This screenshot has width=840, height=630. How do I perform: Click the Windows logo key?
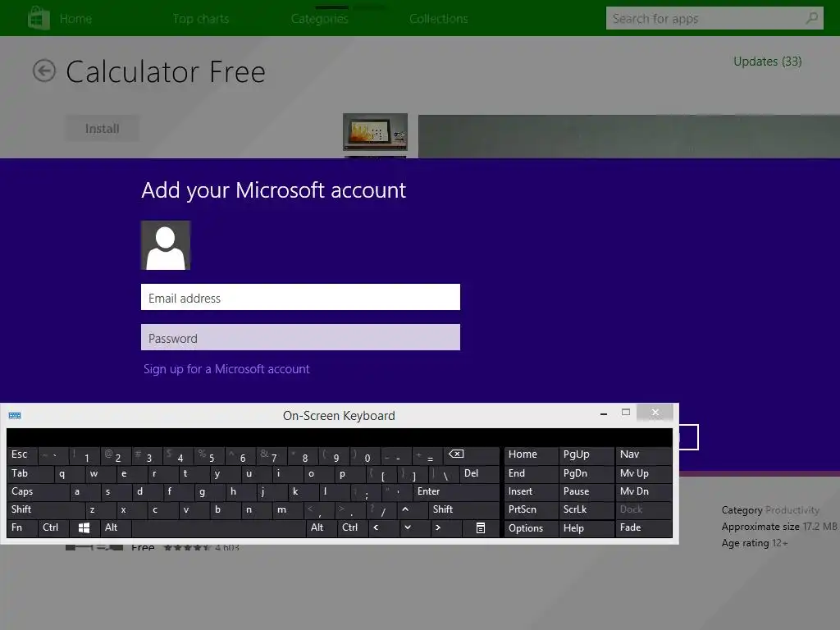(84, 527)
